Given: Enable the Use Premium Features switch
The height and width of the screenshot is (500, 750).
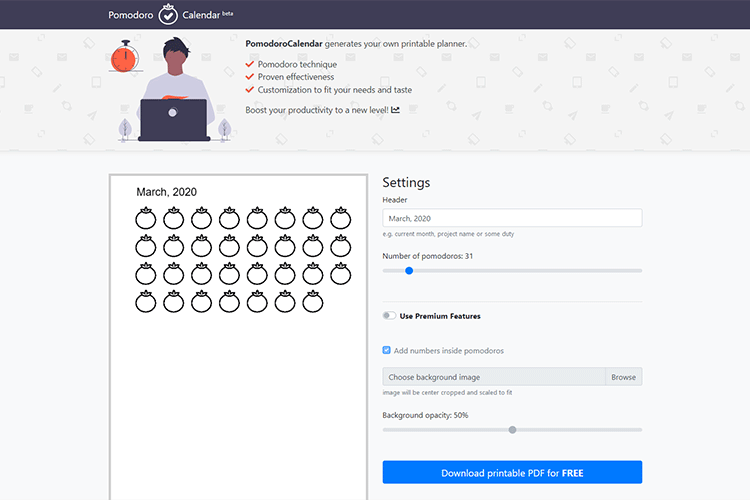Looking at the screenshot, I should [x=389, y=316].
